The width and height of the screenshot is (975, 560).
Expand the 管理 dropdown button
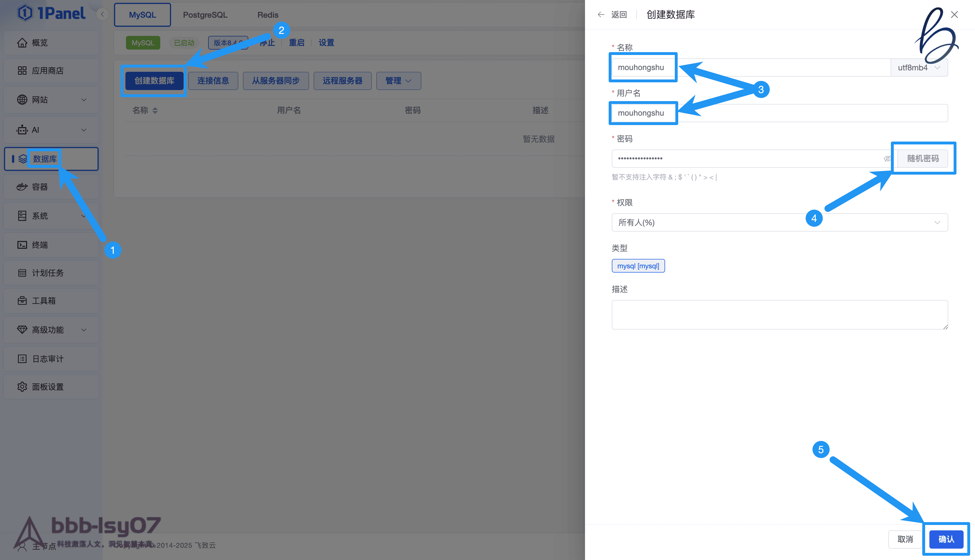click(x=398, y=81)
